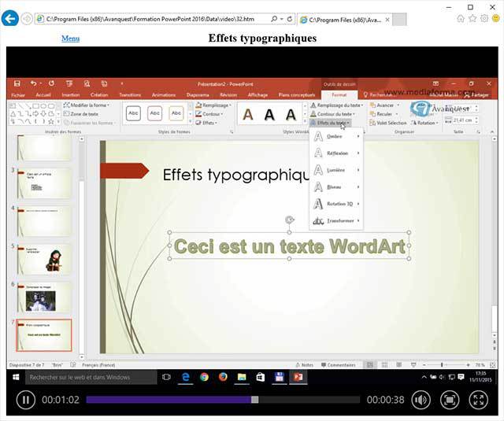Mute the video player volume

click(421, 400)
